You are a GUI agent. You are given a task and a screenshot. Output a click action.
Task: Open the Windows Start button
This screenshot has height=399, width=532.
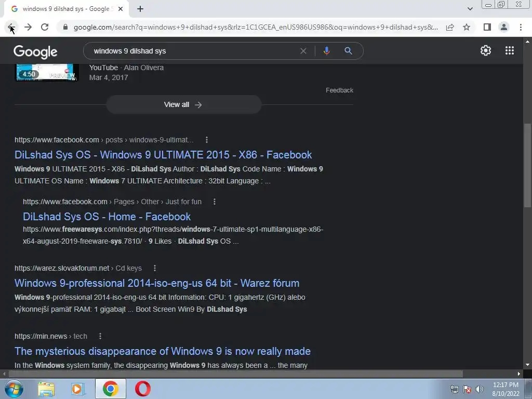pos(14,389)
